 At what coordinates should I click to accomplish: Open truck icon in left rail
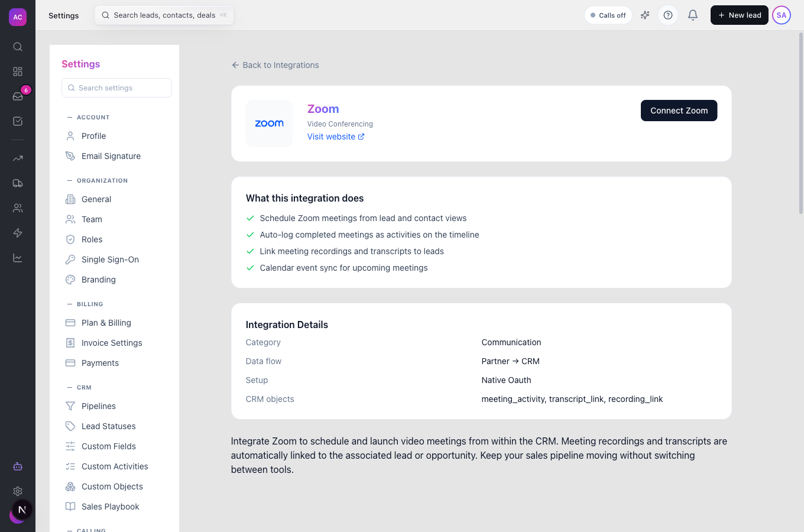tap(18, 183)
